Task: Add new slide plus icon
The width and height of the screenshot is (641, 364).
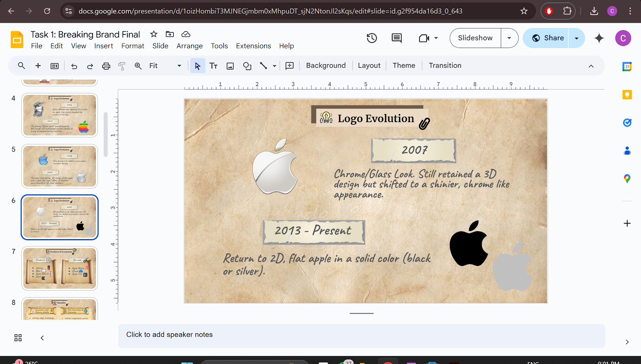Action: (38, 66)
